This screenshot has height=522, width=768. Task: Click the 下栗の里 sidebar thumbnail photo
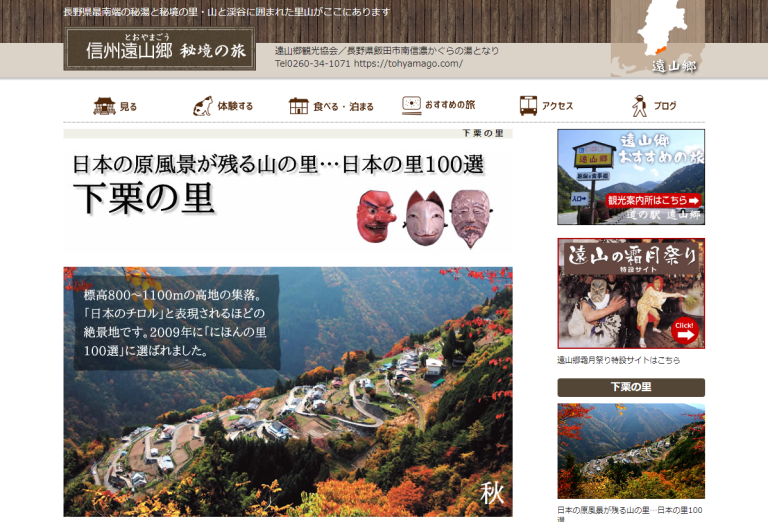click(630, 450)
